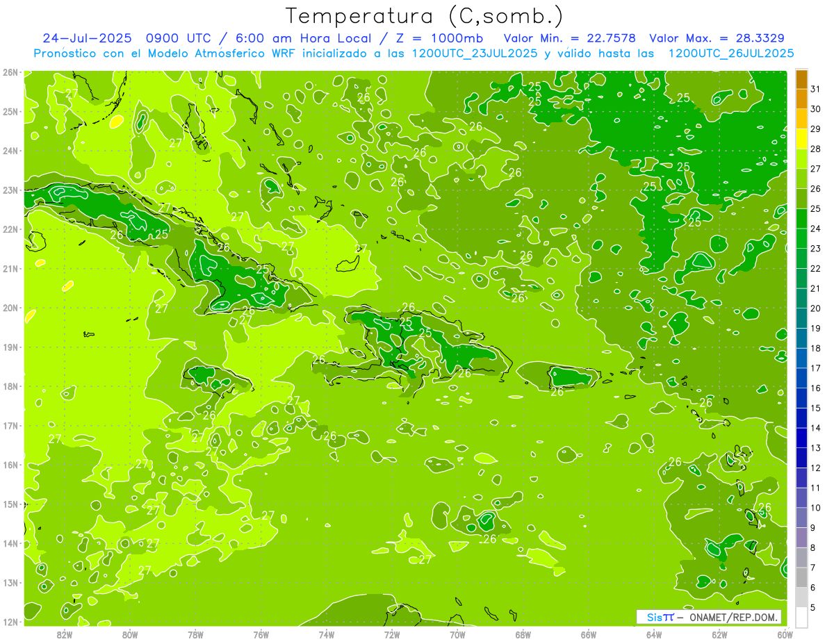Click the '14N' latitude axis label

10,543
